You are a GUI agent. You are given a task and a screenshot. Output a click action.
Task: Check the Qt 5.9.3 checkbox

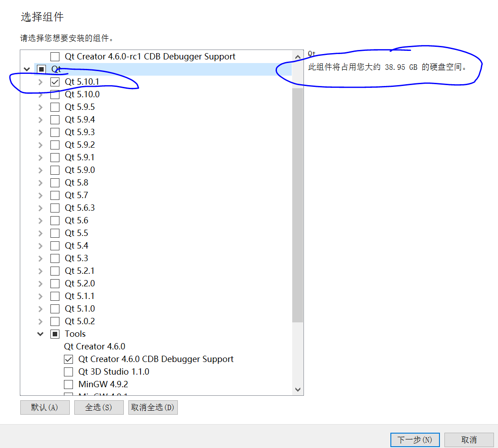[x=55, y=132]
